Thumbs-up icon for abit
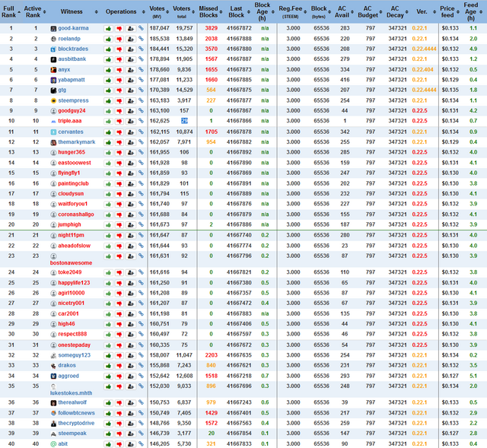Screen dimensions: 487x448 pos(108,444)
